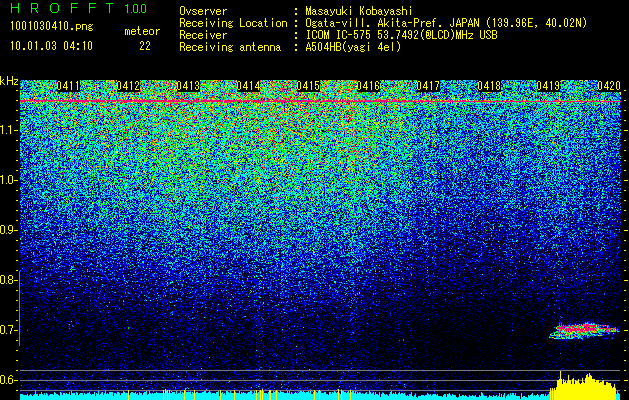Click the 0.9 kHz axis tick label
This screenshot has height=400, width=629.
pyautogui.click(x=7, y=230)
